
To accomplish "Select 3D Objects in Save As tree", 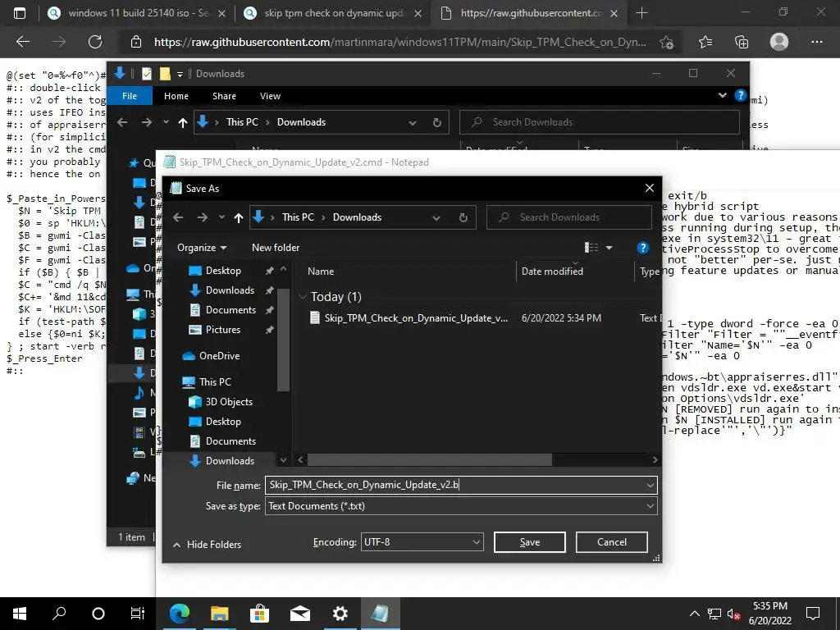I will click(229, 402).
